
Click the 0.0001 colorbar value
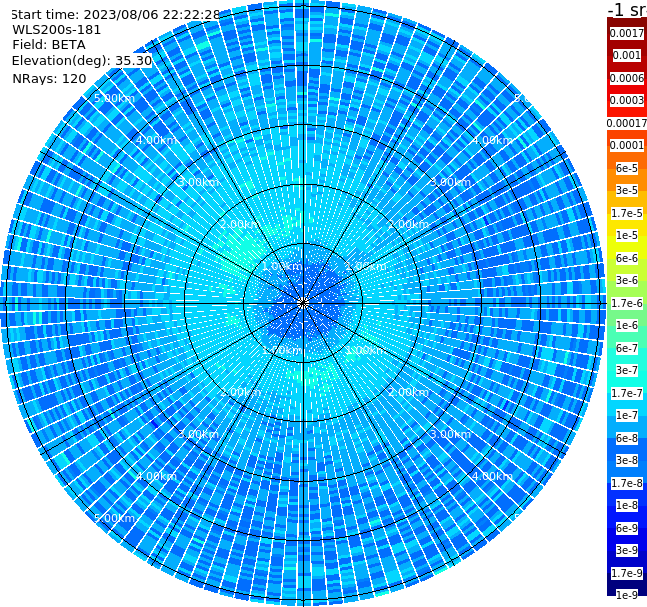(627, 145)
